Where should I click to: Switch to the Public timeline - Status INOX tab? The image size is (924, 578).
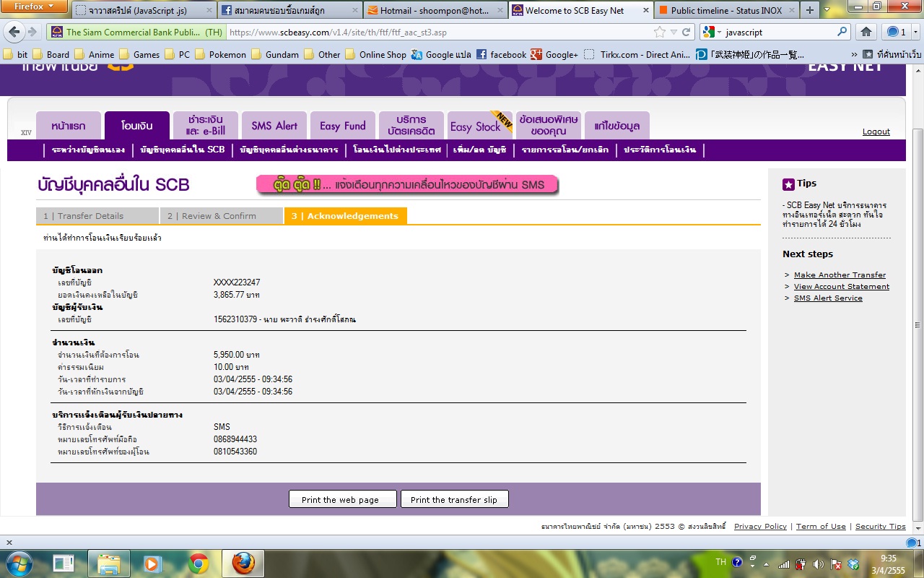(727, 10)
